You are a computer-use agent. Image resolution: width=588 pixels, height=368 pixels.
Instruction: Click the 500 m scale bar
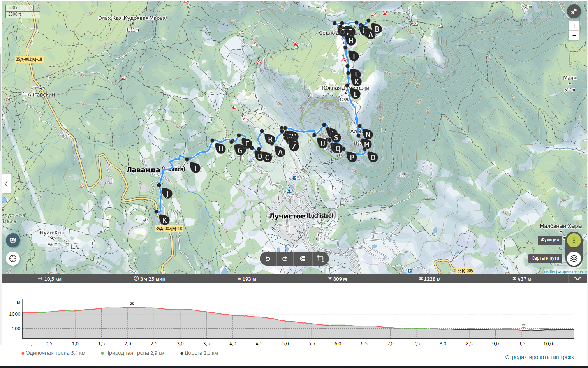pos(20,7)
